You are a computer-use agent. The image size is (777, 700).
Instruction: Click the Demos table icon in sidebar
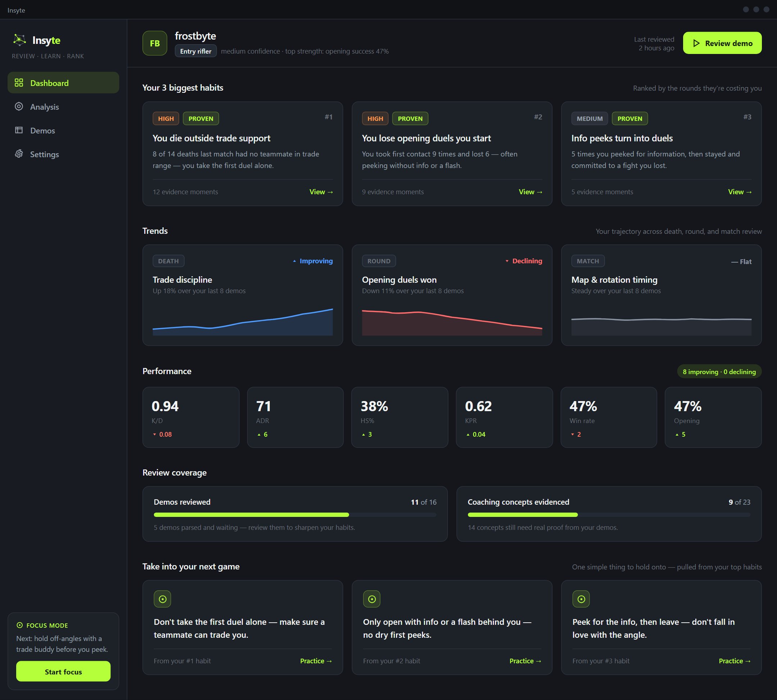[19, 130]
